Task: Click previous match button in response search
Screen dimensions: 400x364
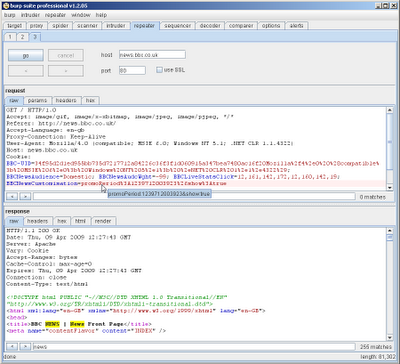Action: pyautogui.click(x=12, y=347)
